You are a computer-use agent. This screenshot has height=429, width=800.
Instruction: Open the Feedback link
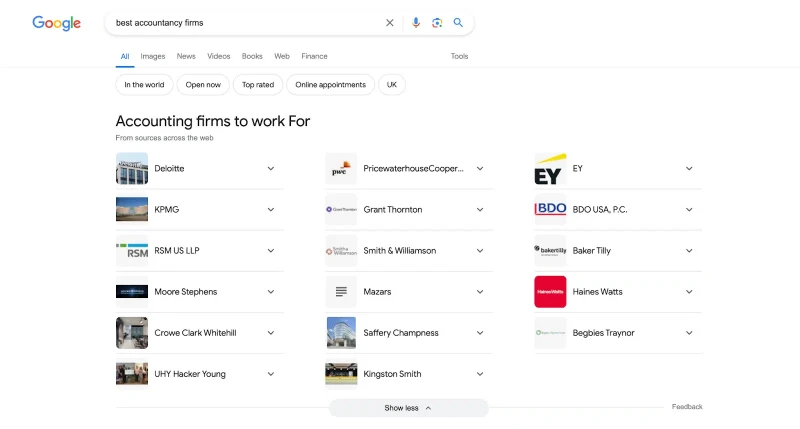687,407
